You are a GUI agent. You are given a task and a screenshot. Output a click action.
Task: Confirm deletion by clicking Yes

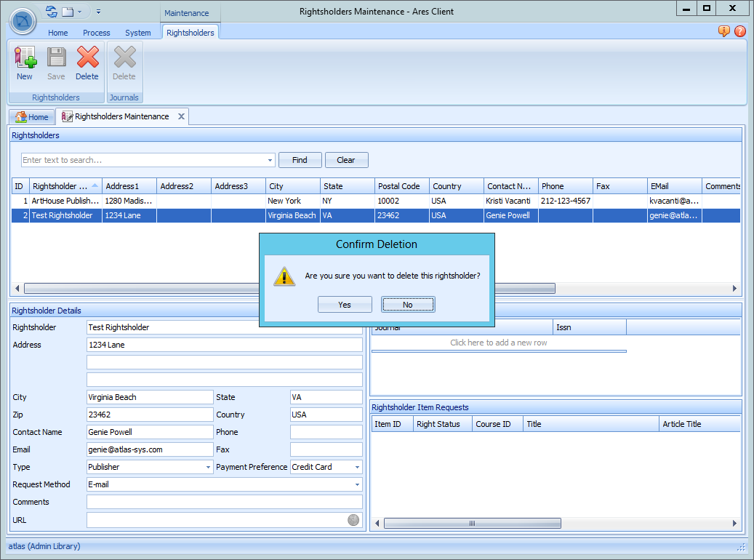(345, 305)
